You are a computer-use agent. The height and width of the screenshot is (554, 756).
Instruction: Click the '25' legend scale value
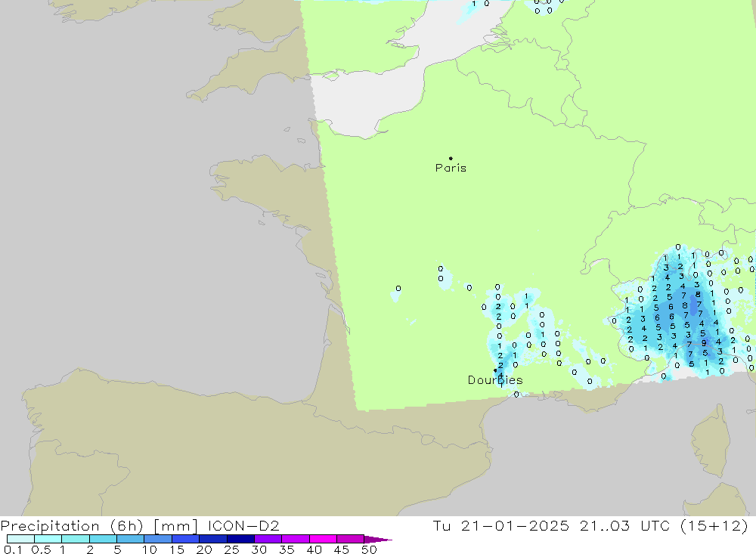[231, 549]
